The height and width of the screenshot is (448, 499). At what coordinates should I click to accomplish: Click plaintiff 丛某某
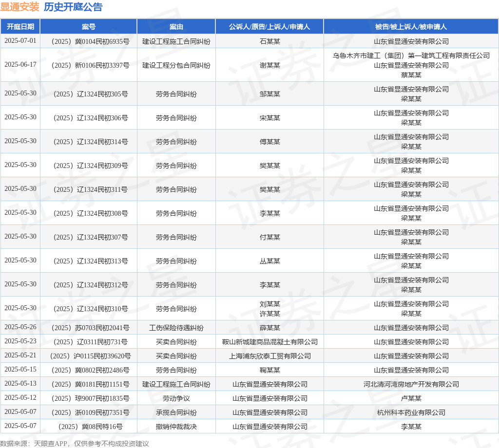270,261
